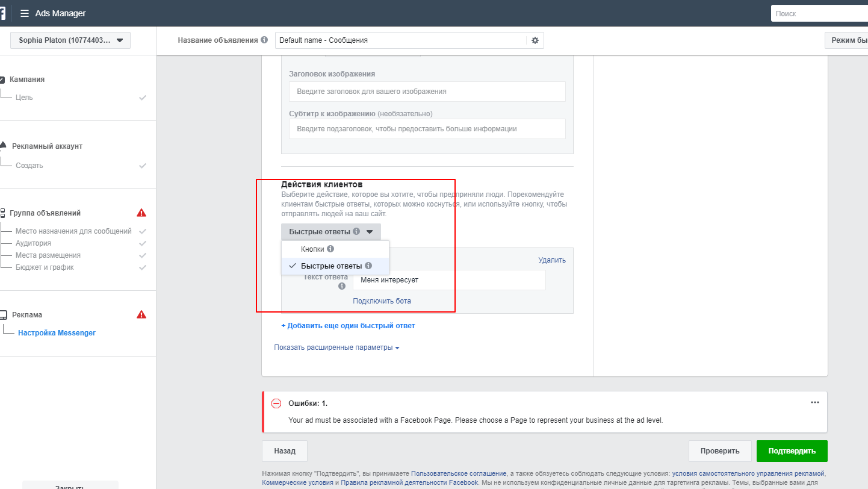The image size is (868, 489).
Task: Click Добавить еще один быстрый ответ link
Action: tap(348, 326)
